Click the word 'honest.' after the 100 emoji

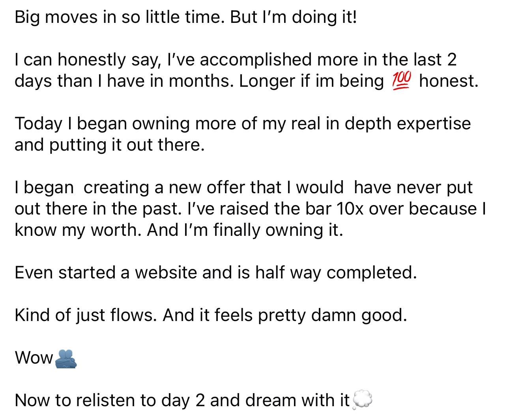pos(449,81)
